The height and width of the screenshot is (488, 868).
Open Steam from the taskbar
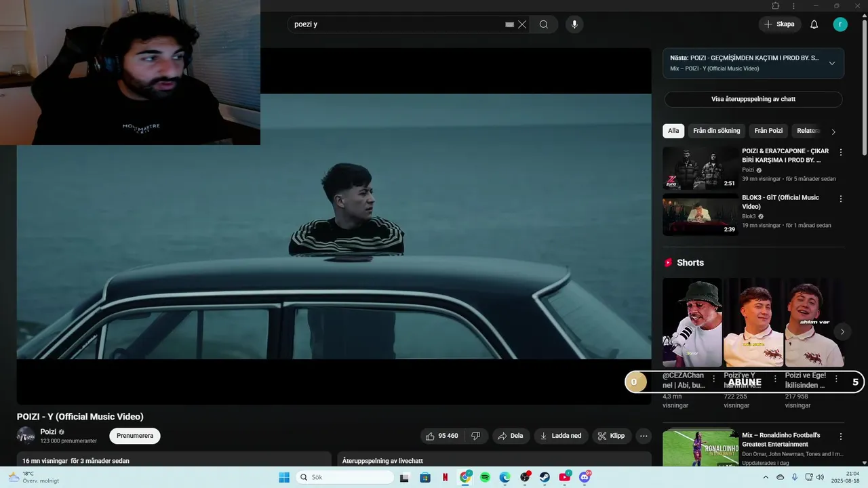pos(545,477)
